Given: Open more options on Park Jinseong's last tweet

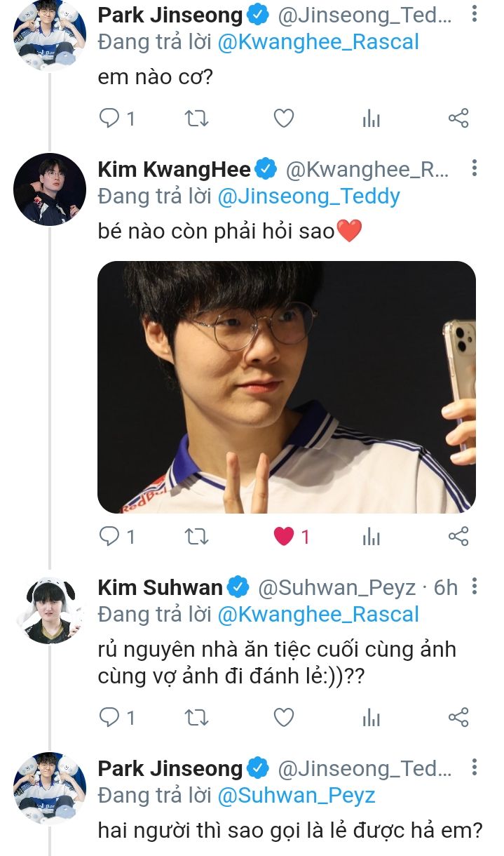Looking at the screenshot, I should 475,768.
